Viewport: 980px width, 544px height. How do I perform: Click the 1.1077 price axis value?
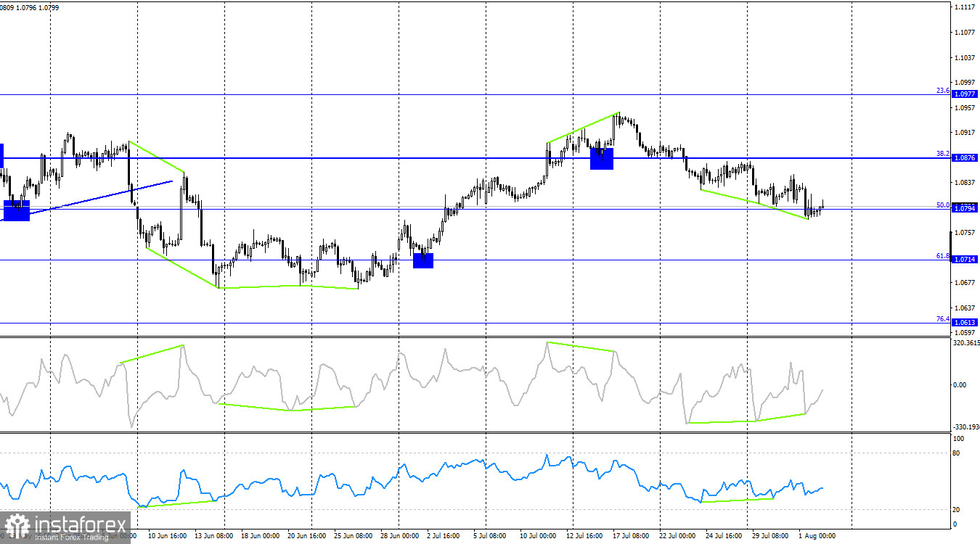965,33
